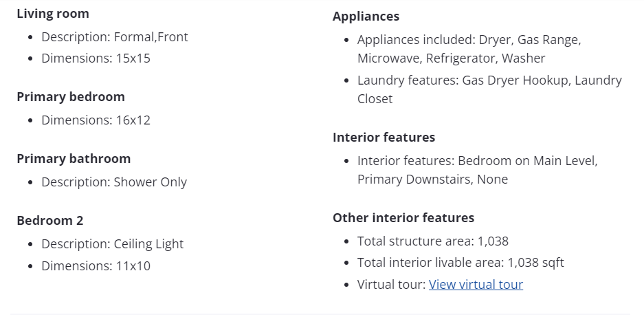The image size is (644, 315).
Task: Select the Dimensions 16x12 bullet item
Action: point(96,120)
